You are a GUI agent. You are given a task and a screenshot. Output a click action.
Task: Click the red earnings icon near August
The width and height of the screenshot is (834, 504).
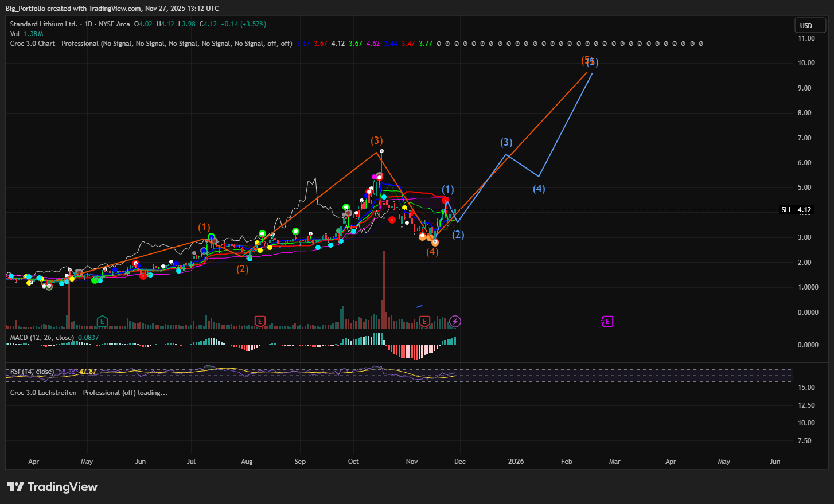(x=260, y=321)
